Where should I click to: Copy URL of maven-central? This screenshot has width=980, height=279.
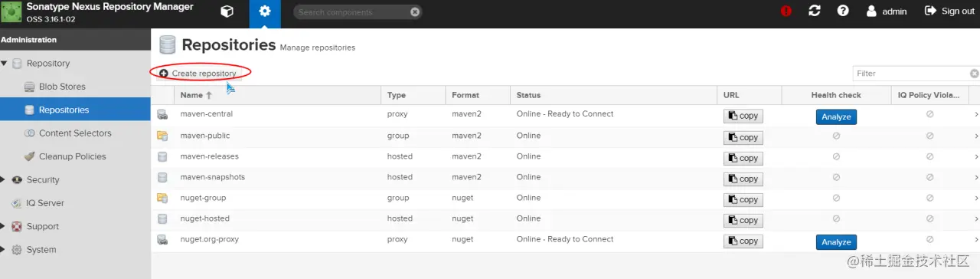[743, 117]
